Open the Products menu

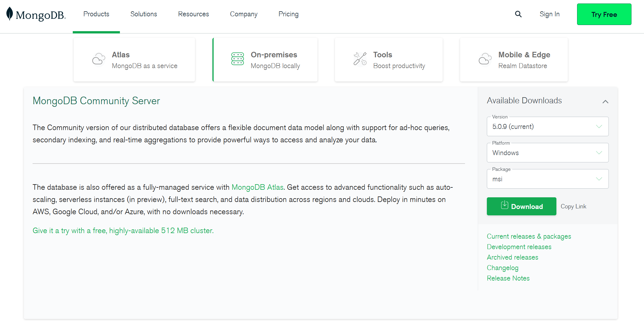[x=96, y=14]
